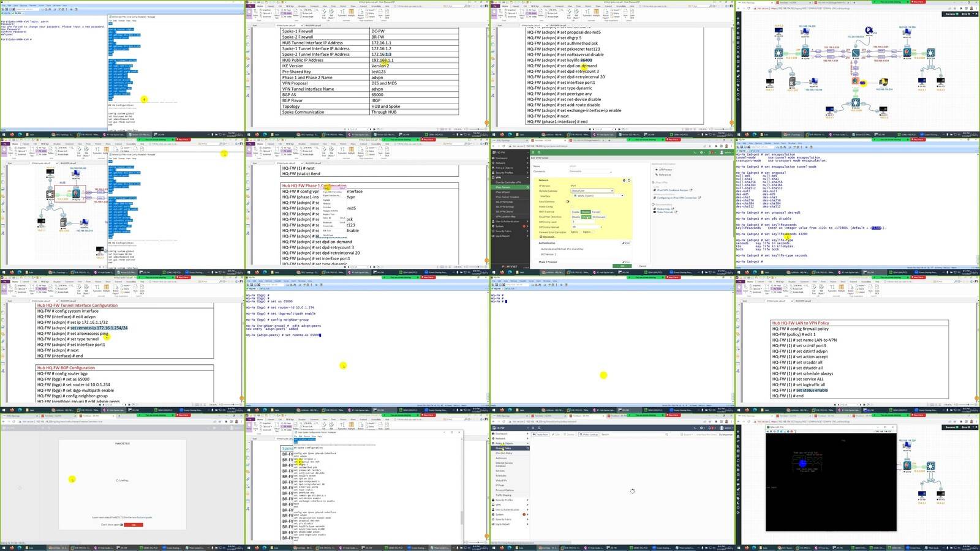Click help icon in HQ-FW FortiGate header
Screen dimensions: 980x551
coord(702,152)
